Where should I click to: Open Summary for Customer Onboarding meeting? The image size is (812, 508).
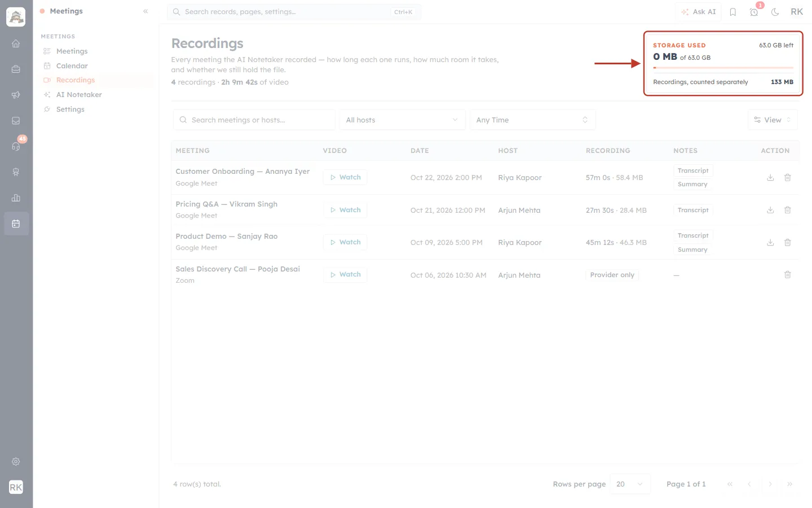[692, 184]
